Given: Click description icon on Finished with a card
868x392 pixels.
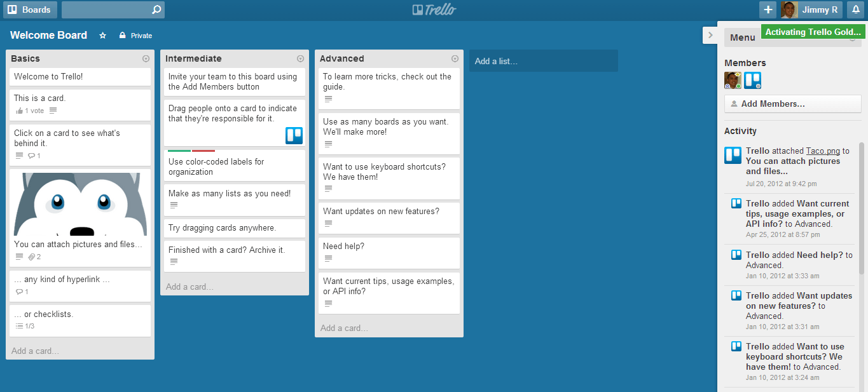Looking at the screenshot, I should click(174, 262).
